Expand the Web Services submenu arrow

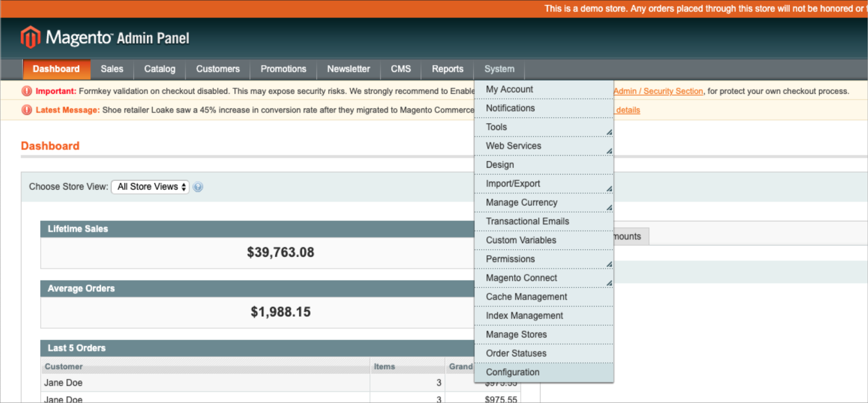tap(609, 151)
